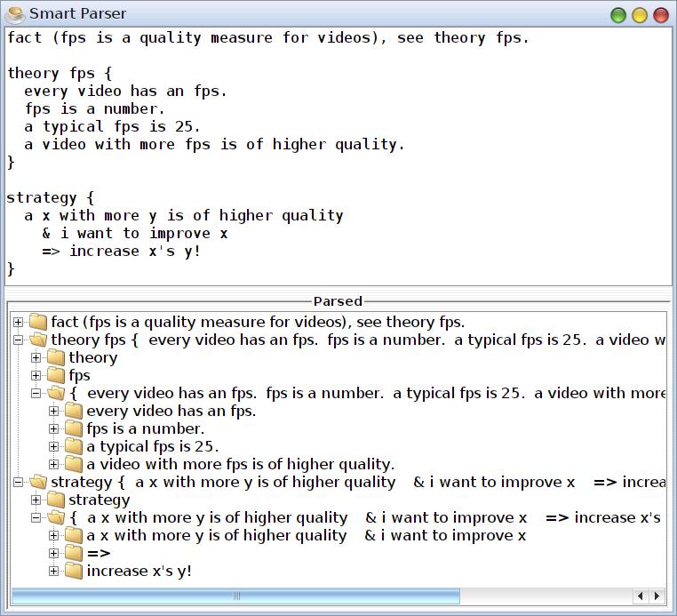This screenshot has height=616, width=677.
Task: Click folder icon of 'every video has an fps.'
Action: 74,411
